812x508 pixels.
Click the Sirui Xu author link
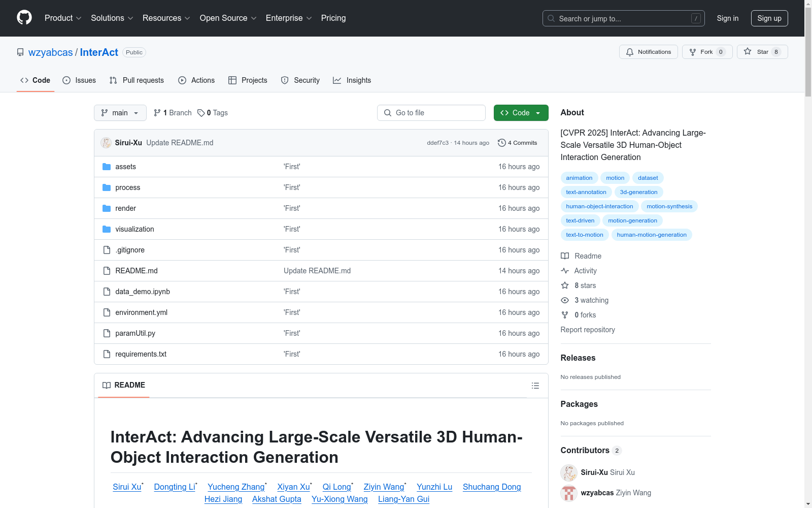click(127, 487)
